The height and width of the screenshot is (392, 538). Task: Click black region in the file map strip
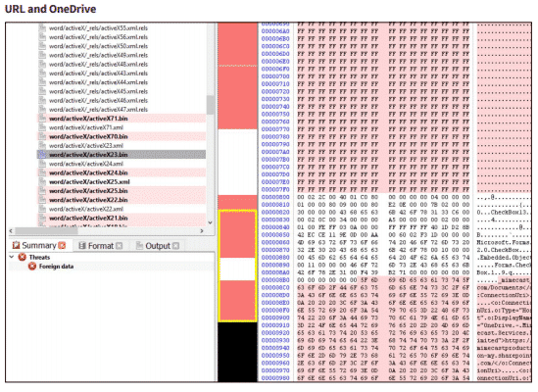[x=237, y=352]
